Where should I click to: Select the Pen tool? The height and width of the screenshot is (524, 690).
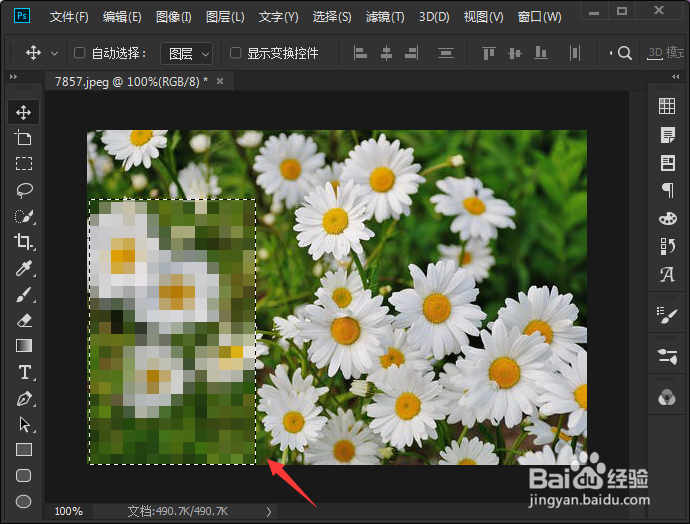click(x=24, y=399)
